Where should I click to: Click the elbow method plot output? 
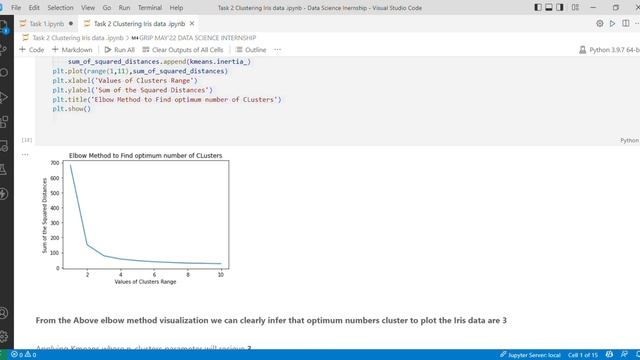tap(136, 218)
